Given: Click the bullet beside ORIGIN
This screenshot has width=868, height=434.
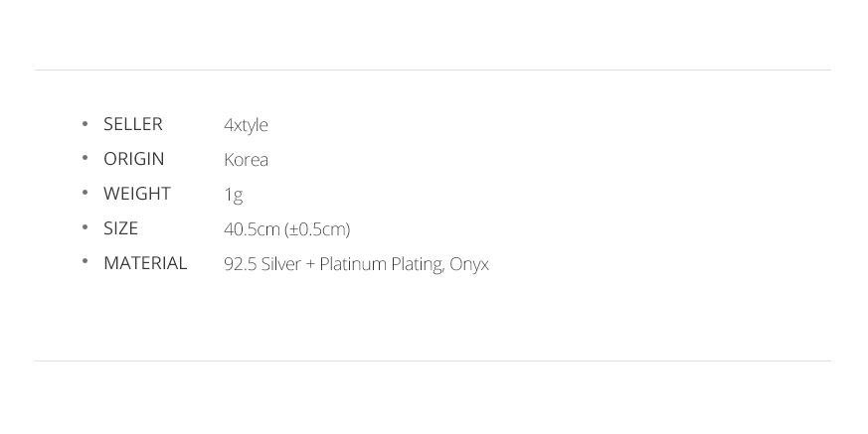Looking at the screenshot, I should [85, 158].
